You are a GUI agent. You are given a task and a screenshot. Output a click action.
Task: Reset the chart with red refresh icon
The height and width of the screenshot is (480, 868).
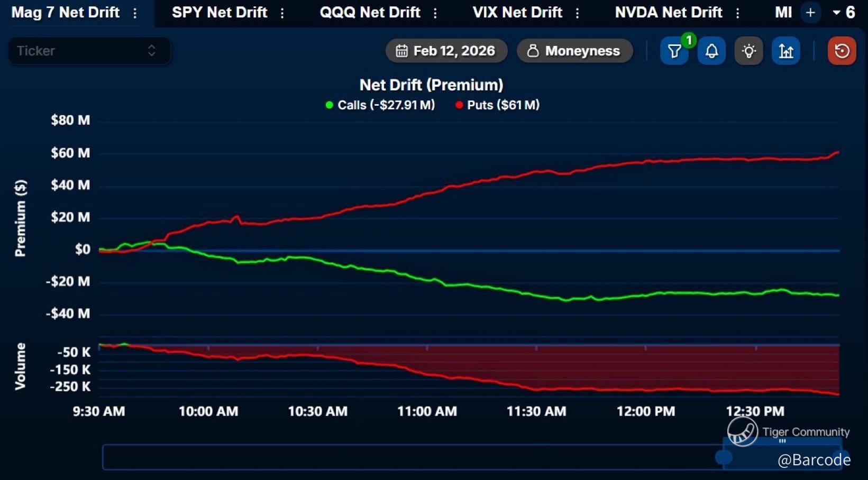(842, 51)
